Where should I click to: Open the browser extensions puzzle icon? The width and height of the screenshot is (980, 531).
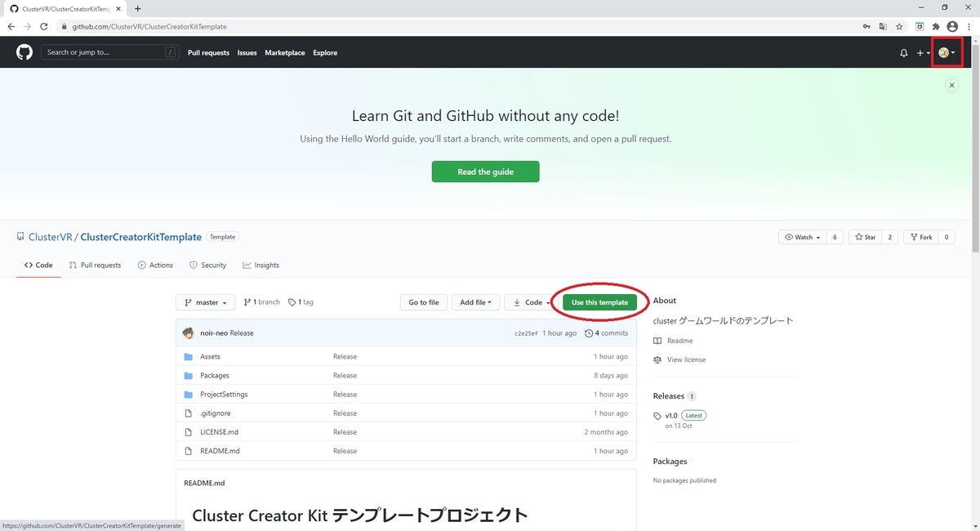[x=936, y=26]
